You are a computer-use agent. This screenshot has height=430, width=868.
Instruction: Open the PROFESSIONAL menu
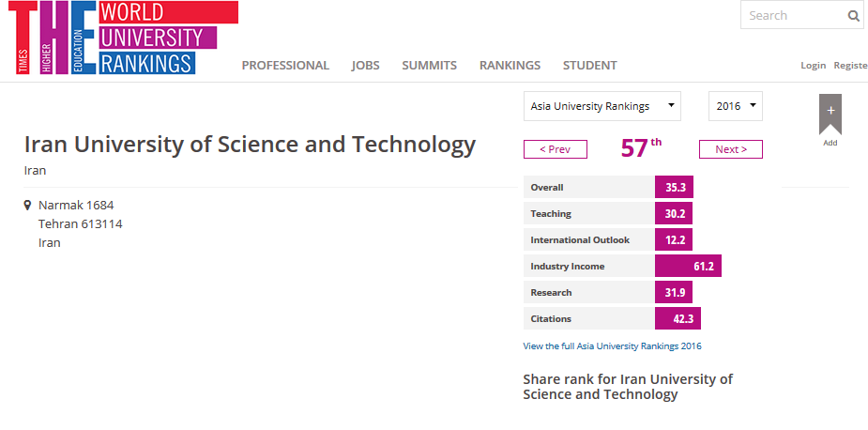coord(285,66)
